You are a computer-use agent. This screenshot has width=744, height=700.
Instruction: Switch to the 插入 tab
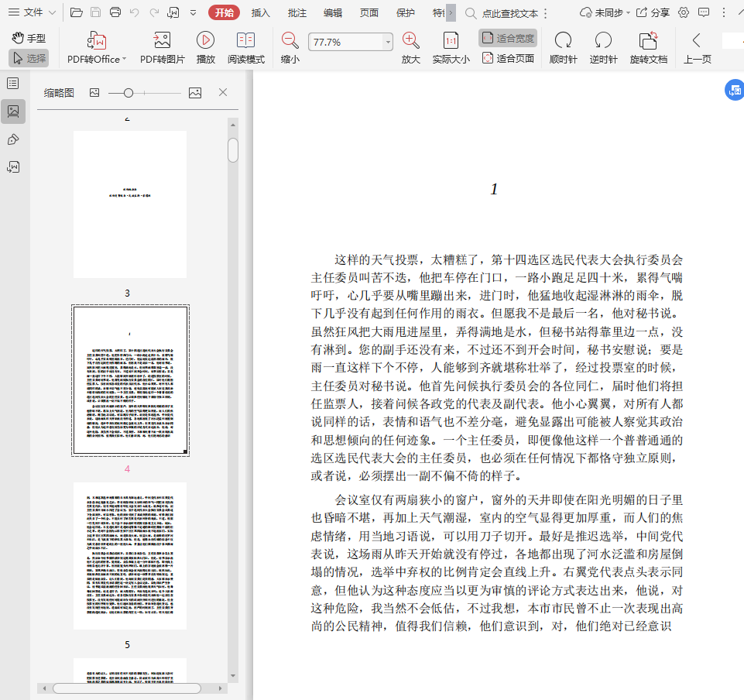[260, 13]
